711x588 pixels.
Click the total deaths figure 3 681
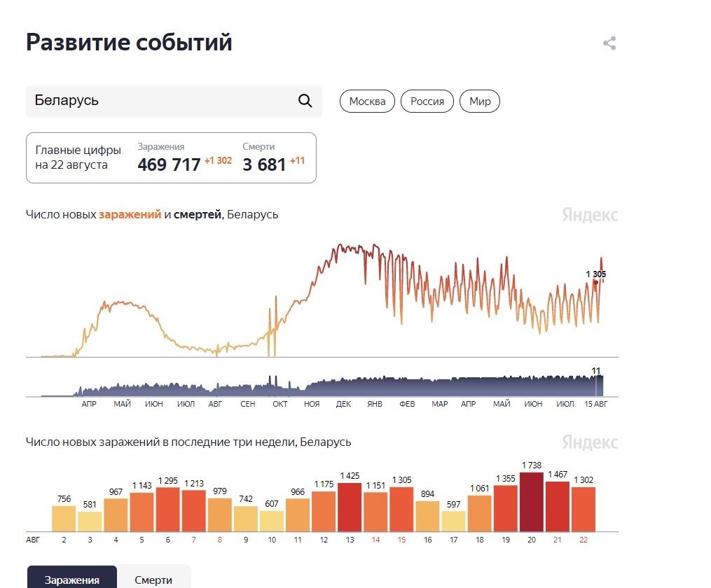(x=264, y=165)
